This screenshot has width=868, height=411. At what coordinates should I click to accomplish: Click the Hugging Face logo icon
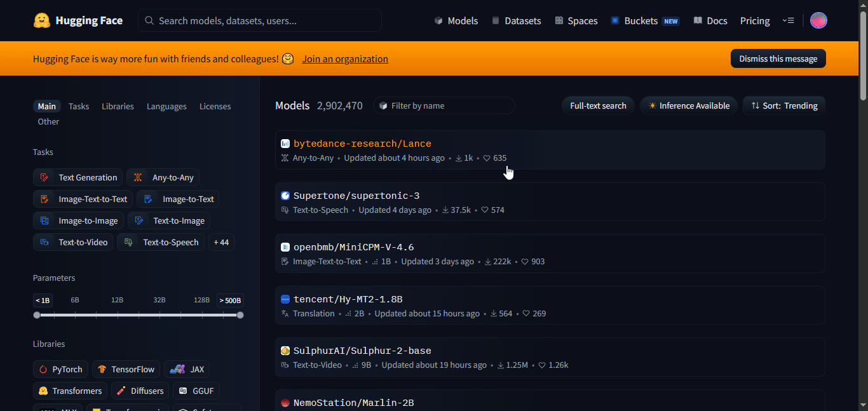click(42, 20)
